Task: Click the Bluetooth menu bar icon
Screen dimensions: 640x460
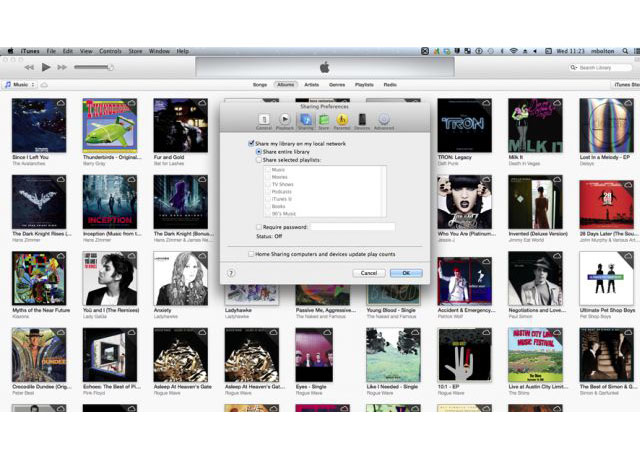Action: point(502,51)
